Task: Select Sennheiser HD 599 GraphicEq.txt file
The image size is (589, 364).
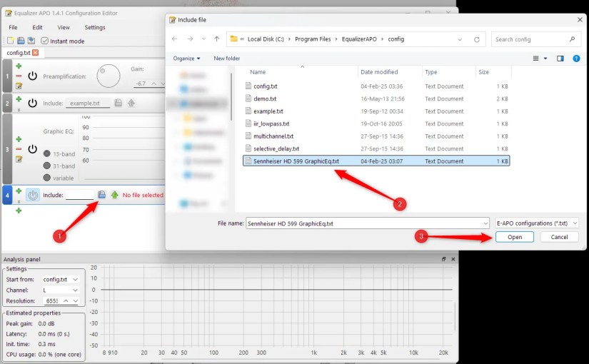Action: pos(376,161)
